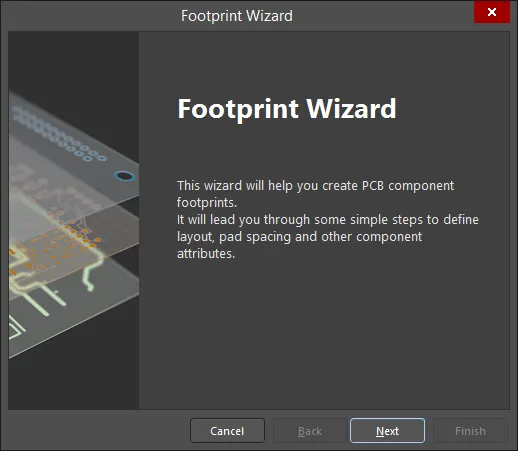The height and width of the screenshot is (451, 518).
Task: Click the greyed-out Back button
Action: (310, 431)
